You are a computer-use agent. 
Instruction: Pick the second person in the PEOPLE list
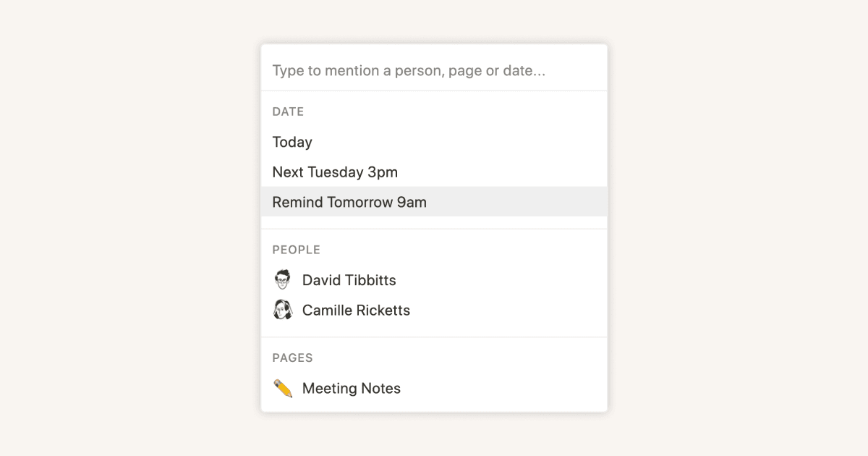(x=356, y=310)
